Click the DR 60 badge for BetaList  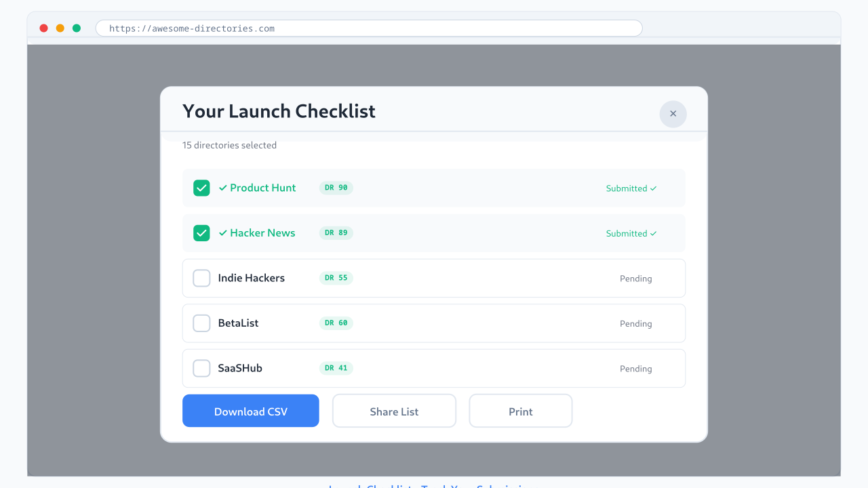coord(336,323)
